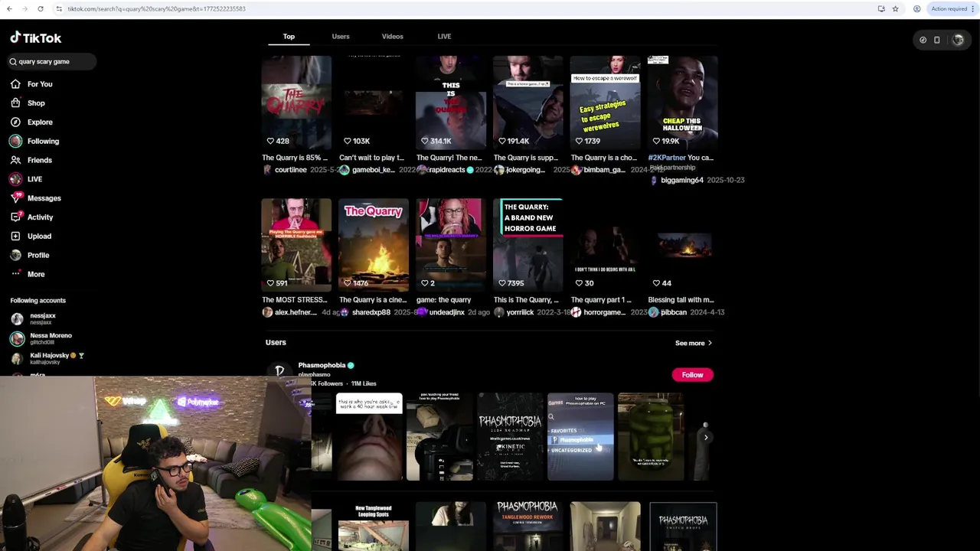Screen dimensions: 980x551
Task: Open the Friends people icon
Action: click(x=15, y=160)
